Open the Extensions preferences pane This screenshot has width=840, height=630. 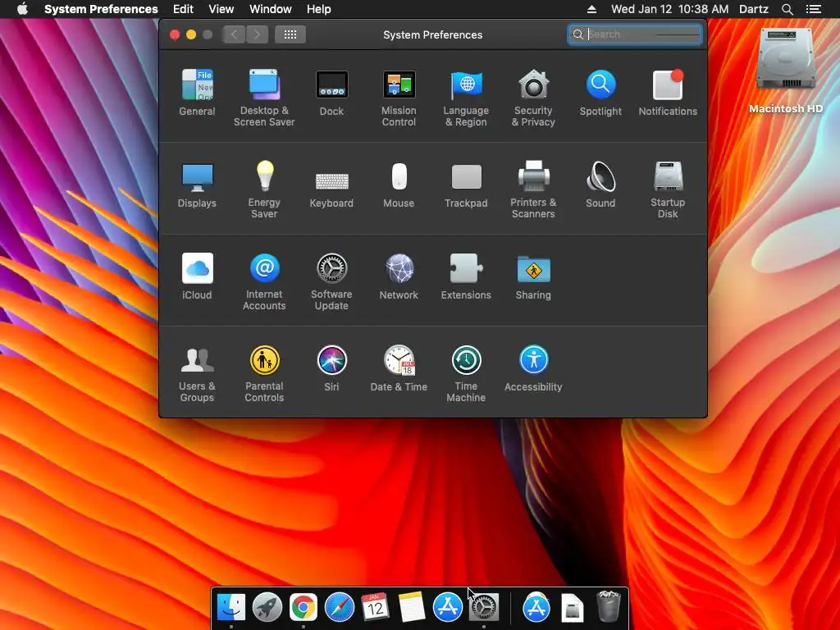466,276
